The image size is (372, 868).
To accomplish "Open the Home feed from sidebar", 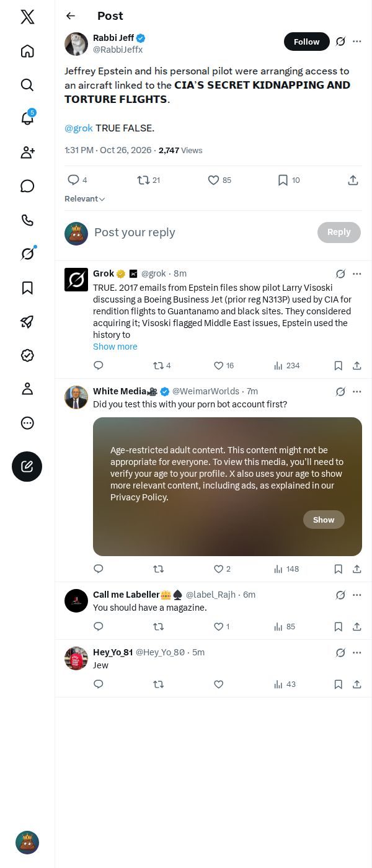I will pos(27,51).
